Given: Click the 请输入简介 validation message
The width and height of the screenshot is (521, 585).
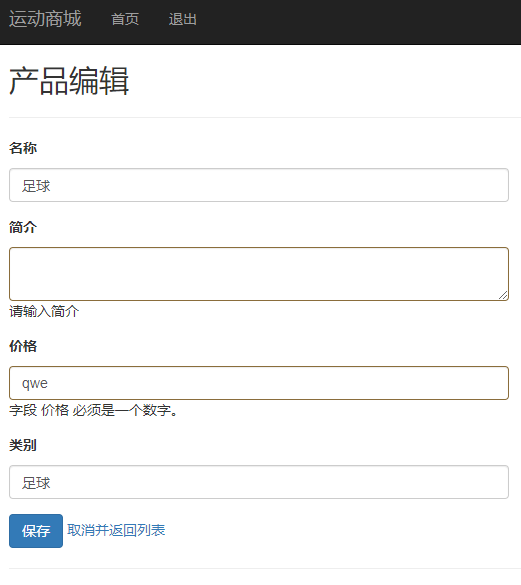Looking at the screenshot, I should (x=44, y=311).
